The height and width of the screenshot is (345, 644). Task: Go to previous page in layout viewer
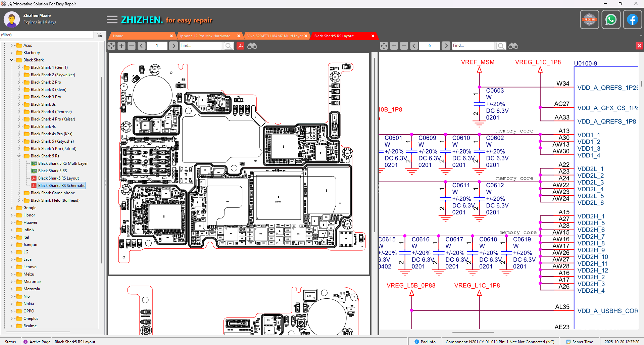(x=142, y=46)
